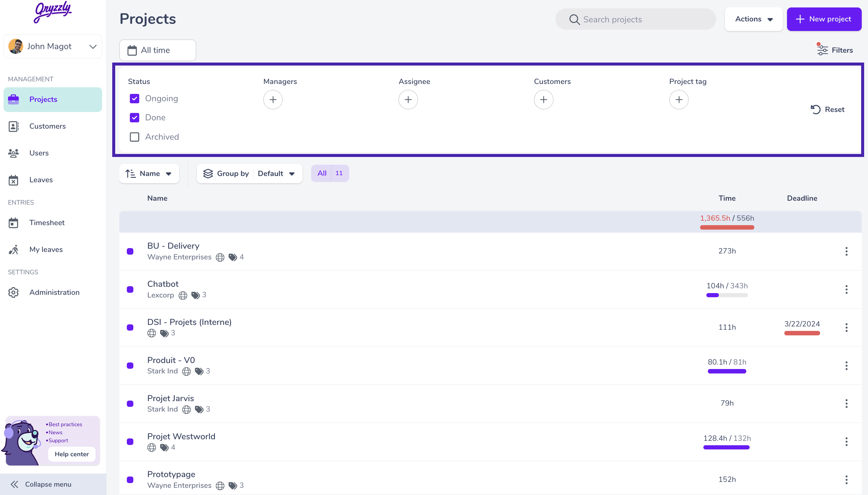
Task: Click the tag icon on Prototypage row
Action: pyautogui.click(x=233, y=485)
